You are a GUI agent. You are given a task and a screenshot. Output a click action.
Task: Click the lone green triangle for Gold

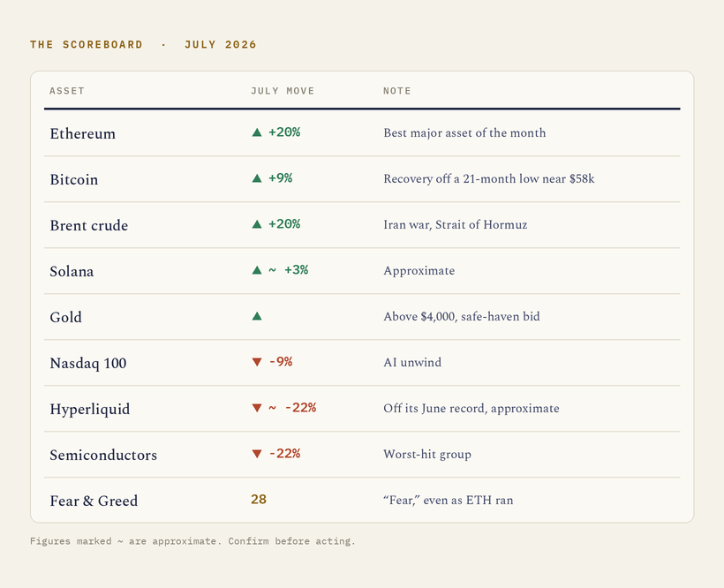pos(257,316)
